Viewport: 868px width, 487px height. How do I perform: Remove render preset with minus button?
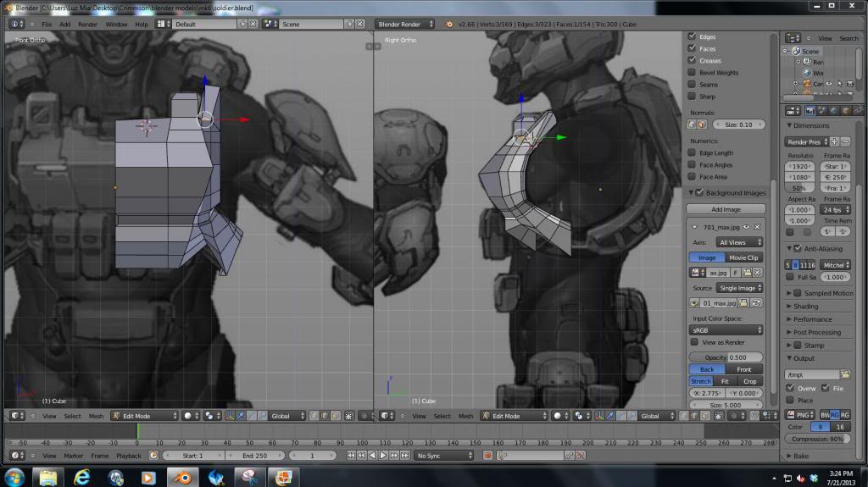pos(845,141)
